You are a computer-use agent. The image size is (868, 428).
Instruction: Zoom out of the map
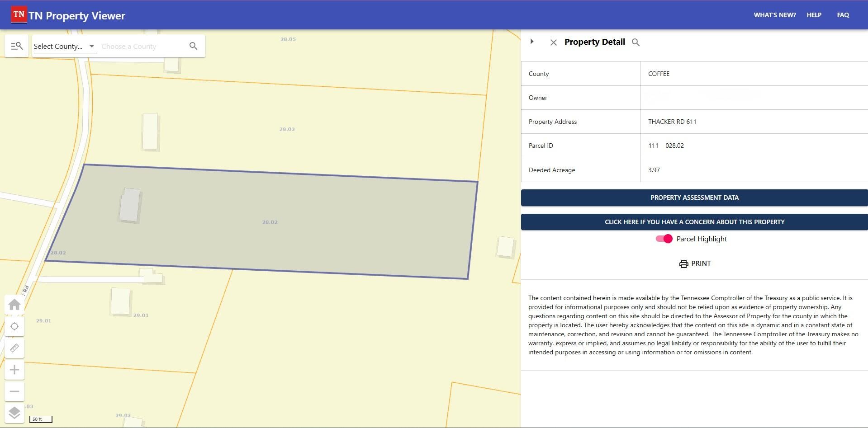point(14,391)
